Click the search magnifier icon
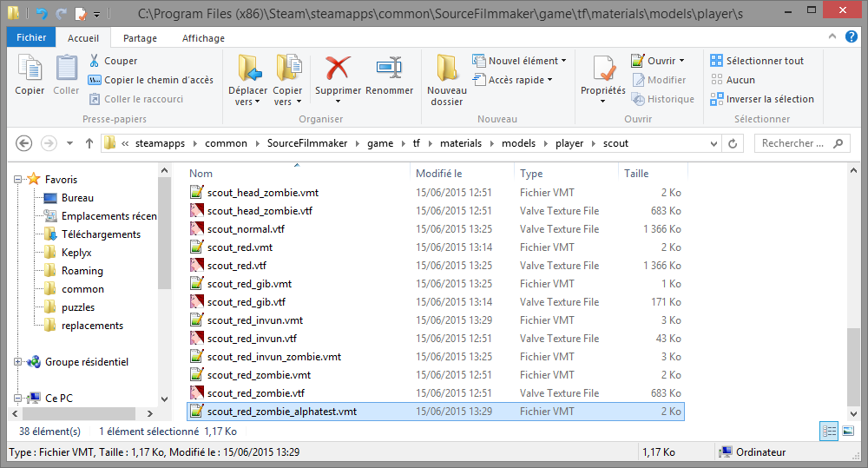 (x=838, y=143)
